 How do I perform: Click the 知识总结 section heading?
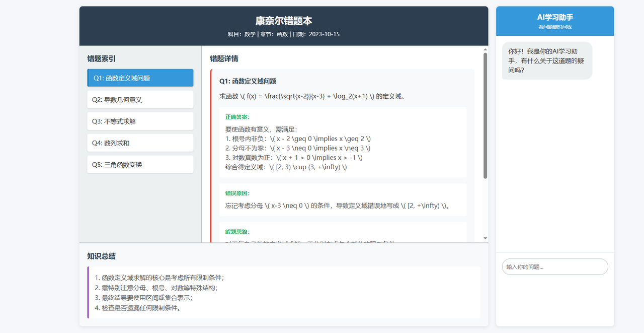click(101, 256)
